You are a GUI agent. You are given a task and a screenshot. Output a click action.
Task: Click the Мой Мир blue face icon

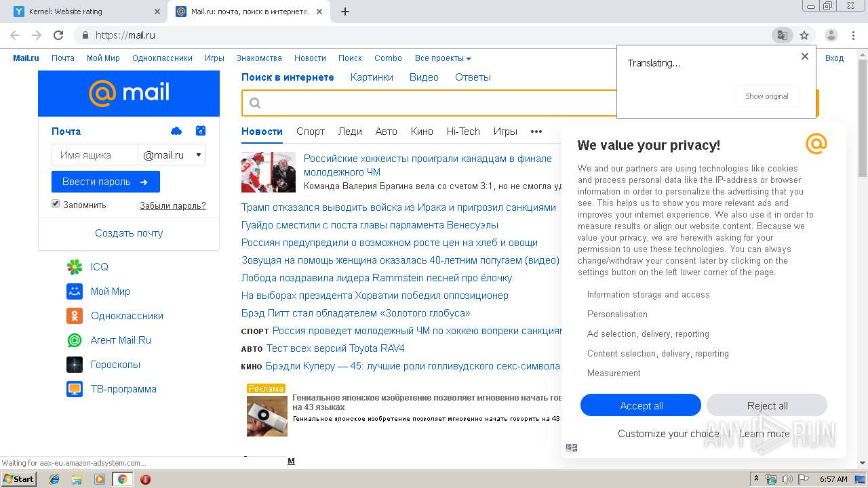tap(75, 291)
